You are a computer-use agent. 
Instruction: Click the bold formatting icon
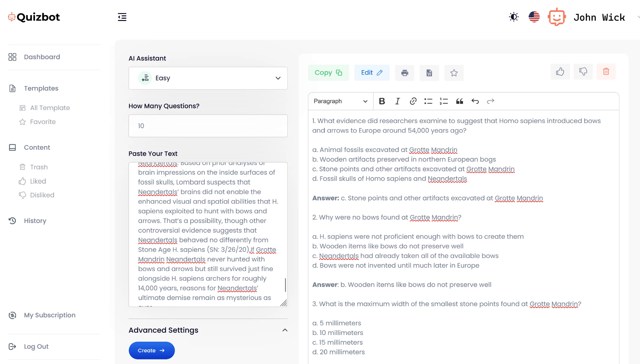(382, 101)
